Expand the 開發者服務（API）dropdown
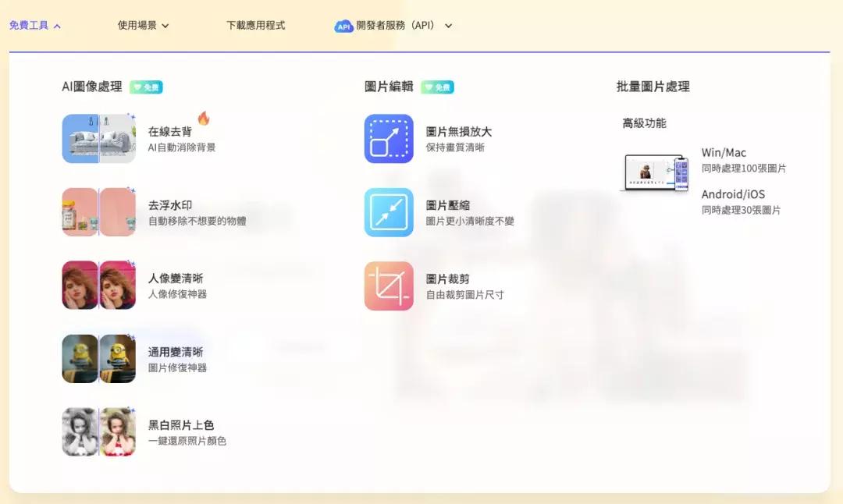Image resolution: width=843 pixels, height=504 pixels. pyautogui.click(x=447, y=25)
